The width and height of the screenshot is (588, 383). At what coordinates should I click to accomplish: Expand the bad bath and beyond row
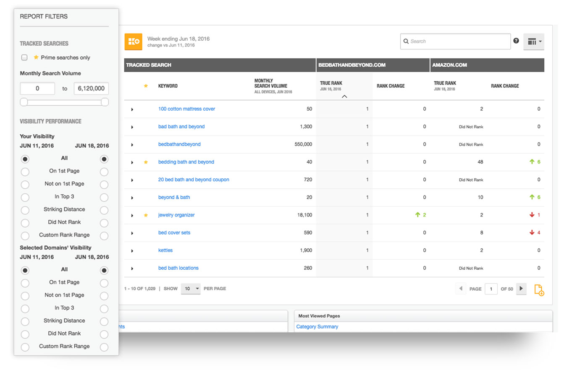tap(132, 127)
